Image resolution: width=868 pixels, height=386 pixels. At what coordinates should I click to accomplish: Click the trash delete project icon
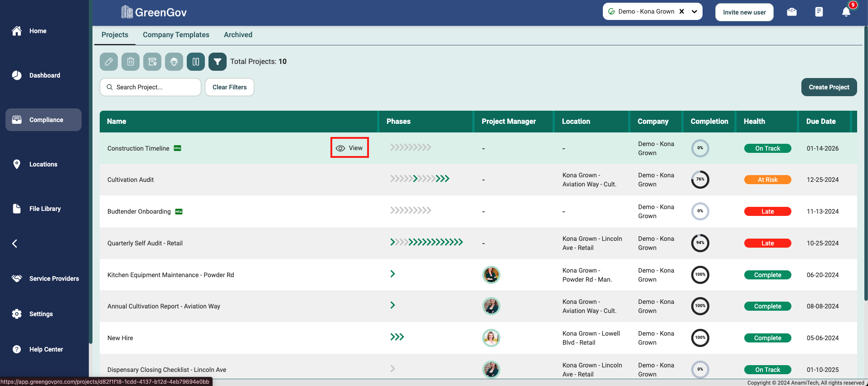[131, 62]
